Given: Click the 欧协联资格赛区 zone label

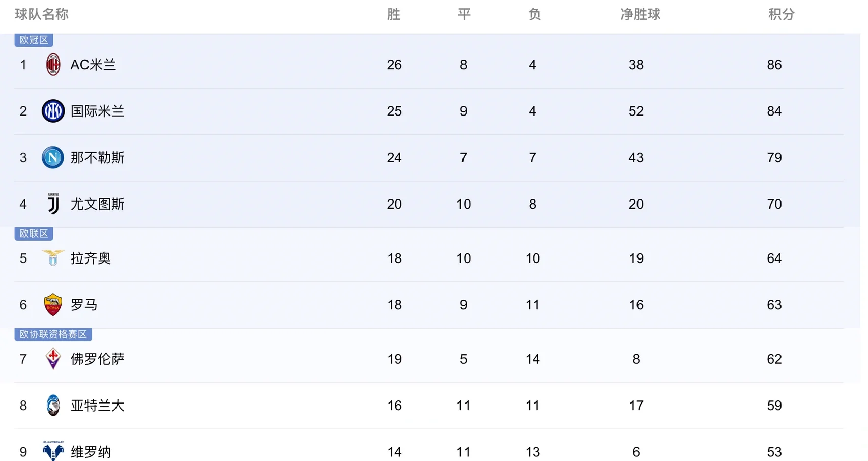Looking at the screenshot, I should click(53, 334).
